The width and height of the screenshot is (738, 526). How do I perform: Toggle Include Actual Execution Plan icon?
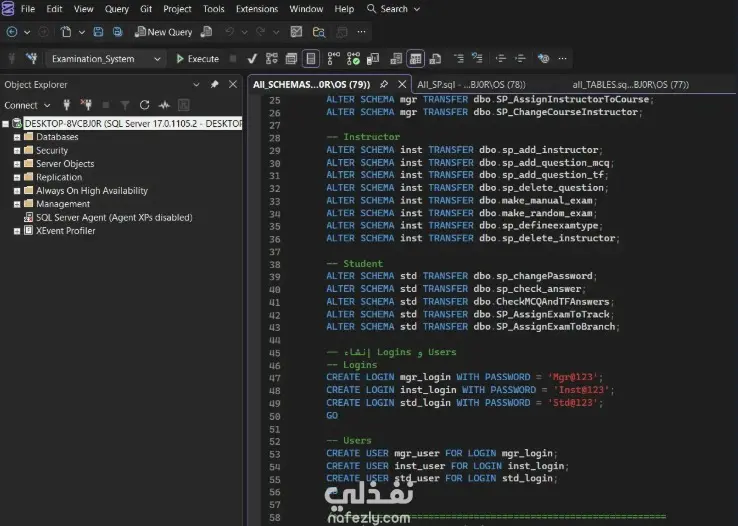click(x=333, y=58)
